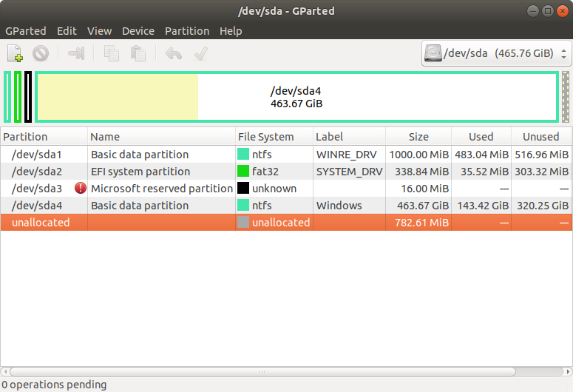Image resolution: width=573 pixels, height=392 pixels.
Task: Click the red warning icon on /dev/sda3
Action: [x=81, y=189]
